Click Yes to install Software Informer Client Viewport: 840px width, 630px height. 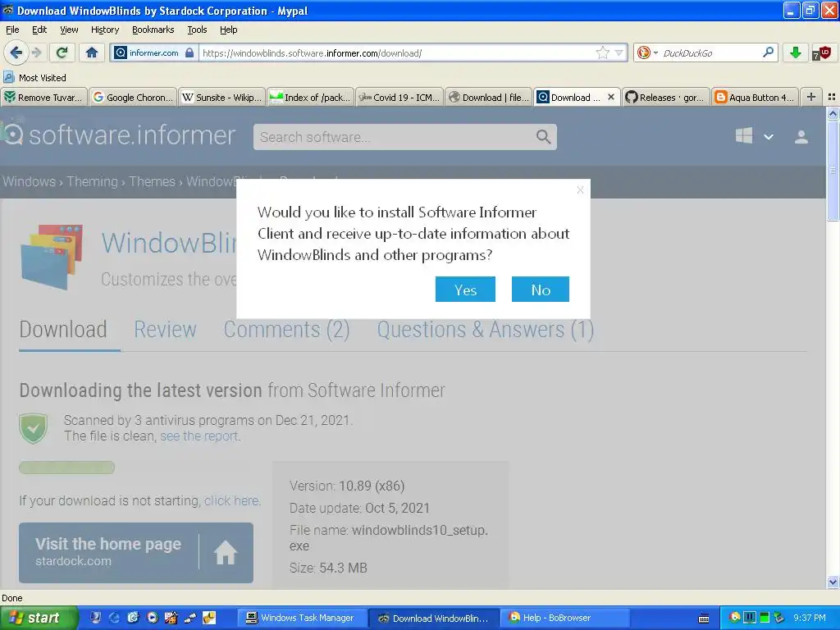(465, 290)
